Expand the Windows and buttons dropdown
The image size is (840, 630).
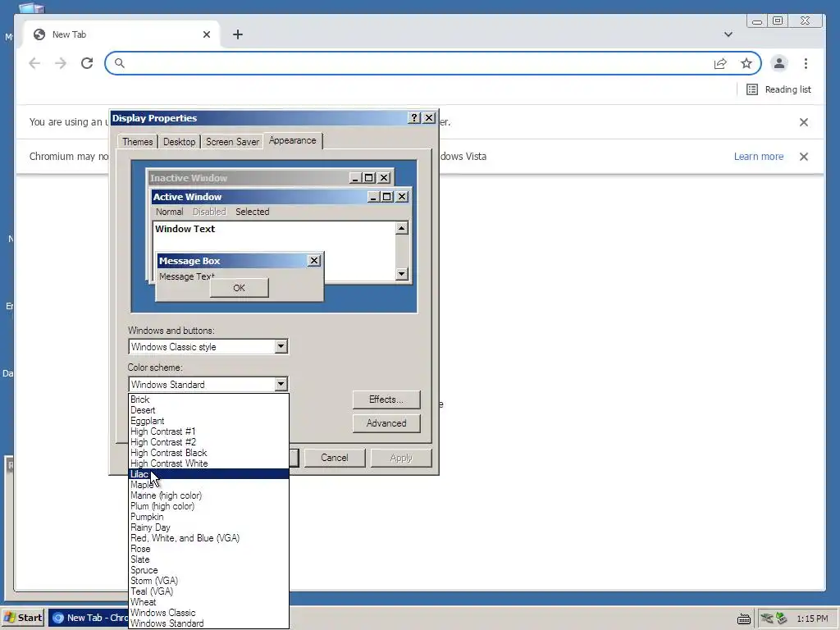[x=281, y=347]
